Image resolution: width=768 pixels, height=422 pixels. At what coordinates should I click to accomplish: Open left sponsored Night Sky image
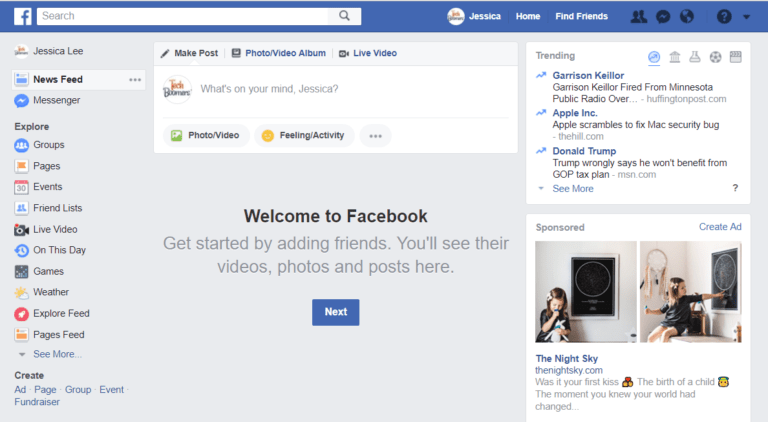pos(586,292)
